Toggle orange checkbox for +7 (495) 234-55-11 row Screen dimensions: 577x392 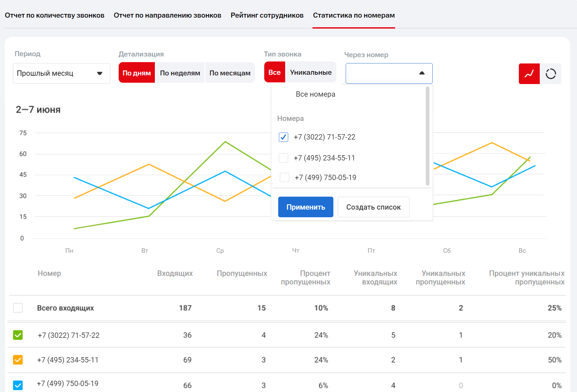click(18, 360)
